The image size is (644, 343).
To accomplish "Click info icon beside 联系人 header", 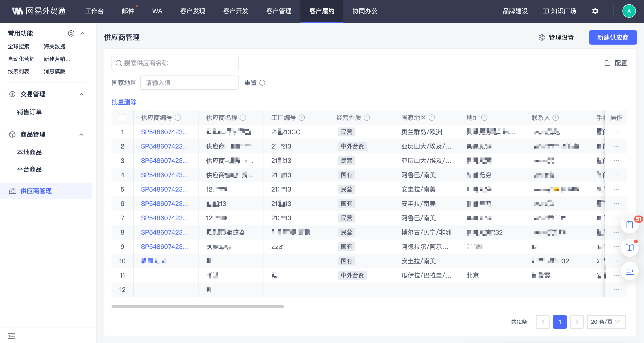I will click(x=555, y=118).
